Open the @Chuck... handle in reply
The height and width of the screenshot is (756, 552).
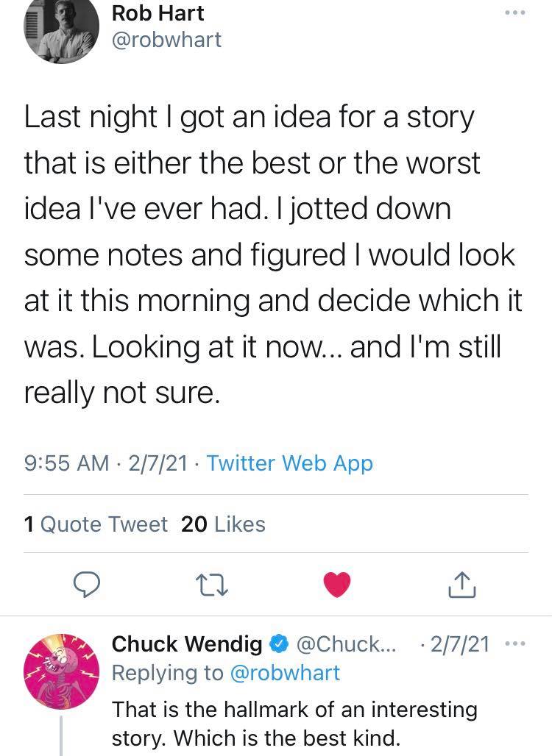point(345,645)
